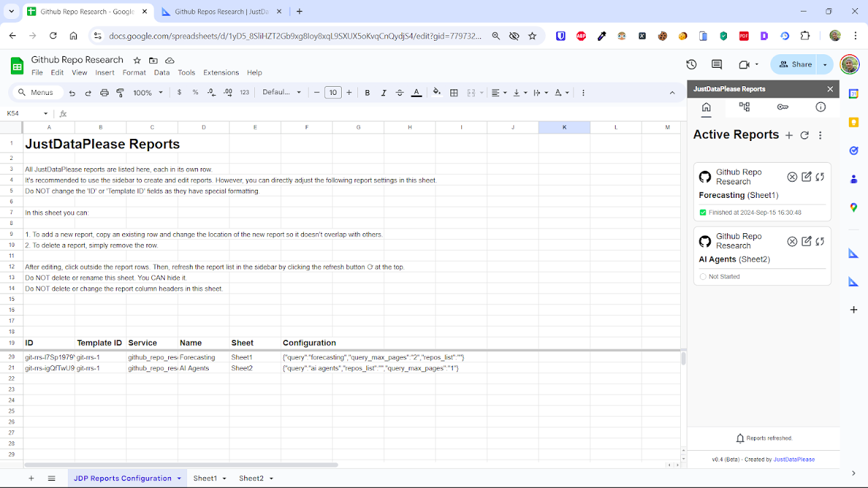Open text wrapping dropdown
868x488 pixels.
click(x=540, y=93)
